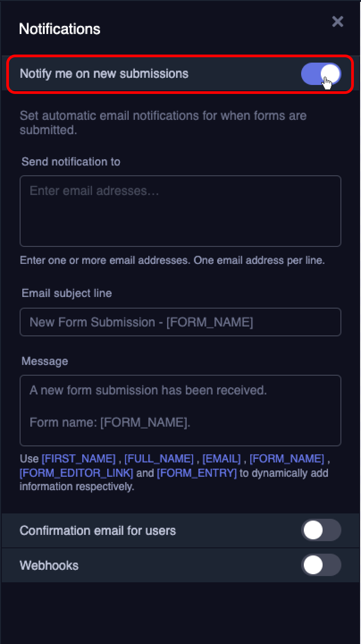
Task: Close the Notifications panel
Action: pos(338,21)
